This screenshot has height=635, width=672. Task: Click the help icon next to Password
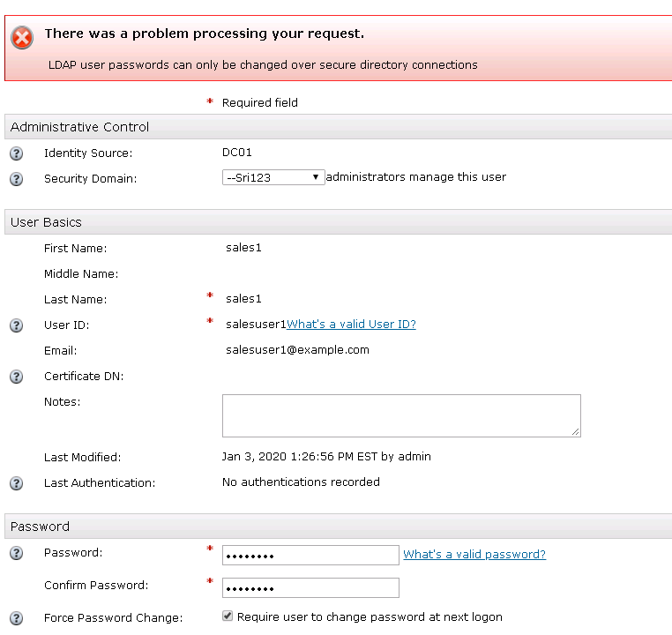click(16, 554)
